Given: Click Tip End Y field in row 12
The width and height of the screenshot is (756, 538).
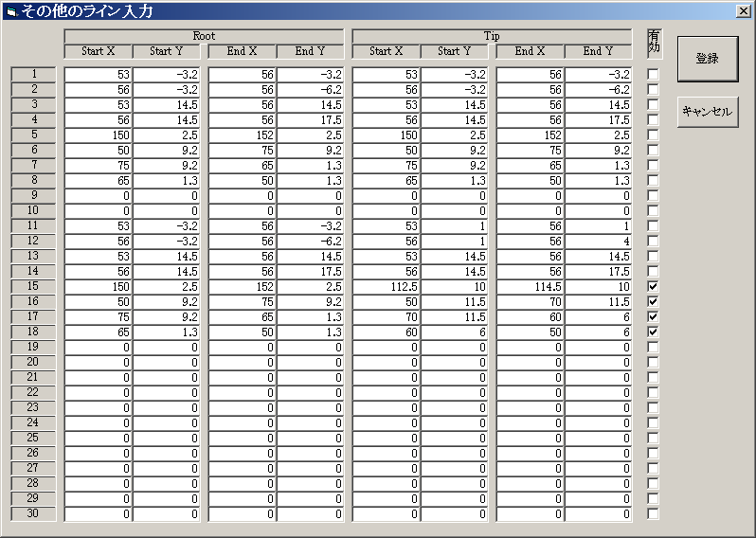Looking at the screenshot, I should point(599,241).
